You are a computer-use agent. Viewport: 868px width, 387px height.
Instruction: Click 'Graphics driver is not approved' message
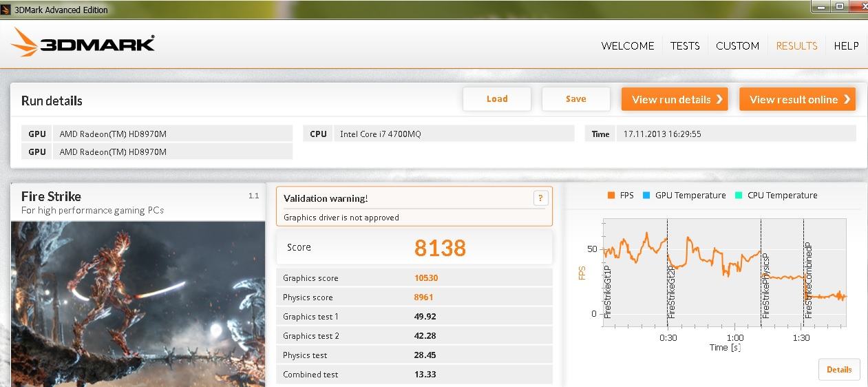341,218
